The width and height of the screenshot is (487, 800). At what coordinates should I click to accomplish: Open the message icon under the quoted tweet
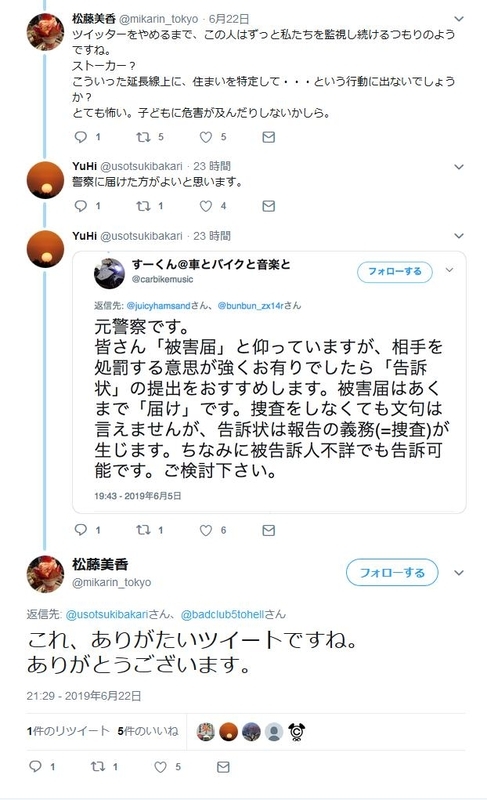click(x=268, y=530)
